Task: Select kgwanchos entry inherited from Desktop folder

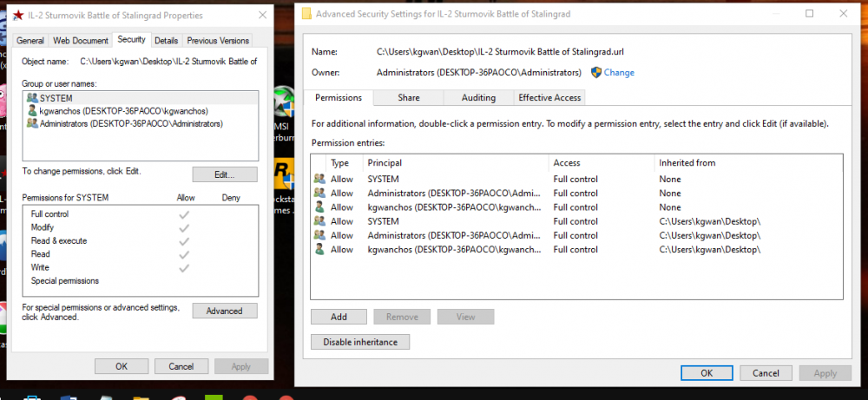Action: pos(576,250)
